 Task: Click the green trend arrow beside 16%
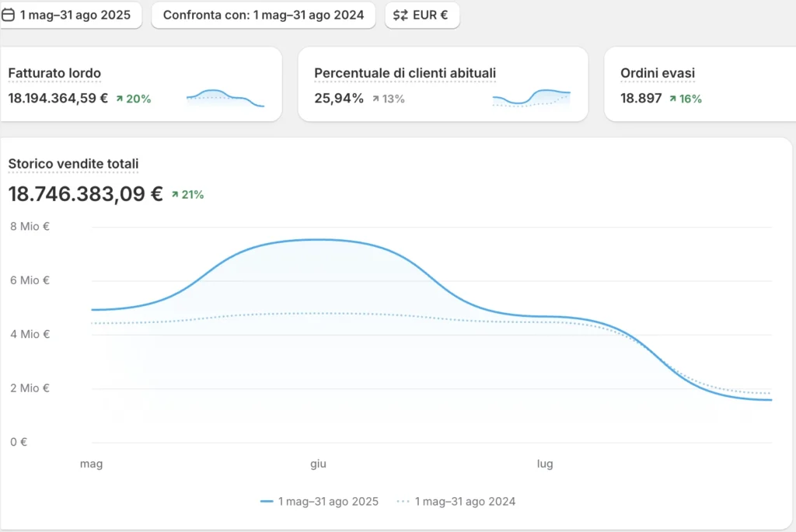click(672, 99)
